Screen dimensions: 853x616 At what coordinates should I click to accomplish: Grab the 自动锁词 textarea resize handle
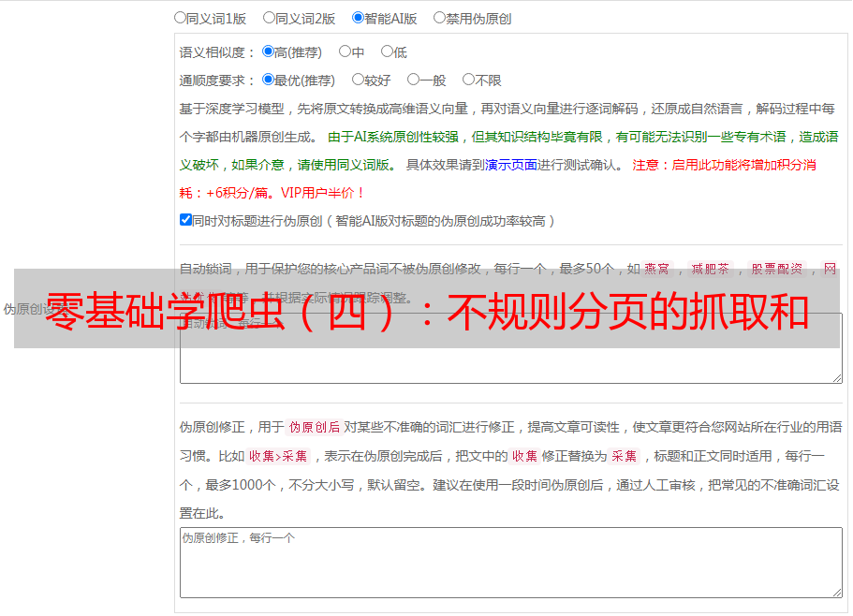[837, 378]
